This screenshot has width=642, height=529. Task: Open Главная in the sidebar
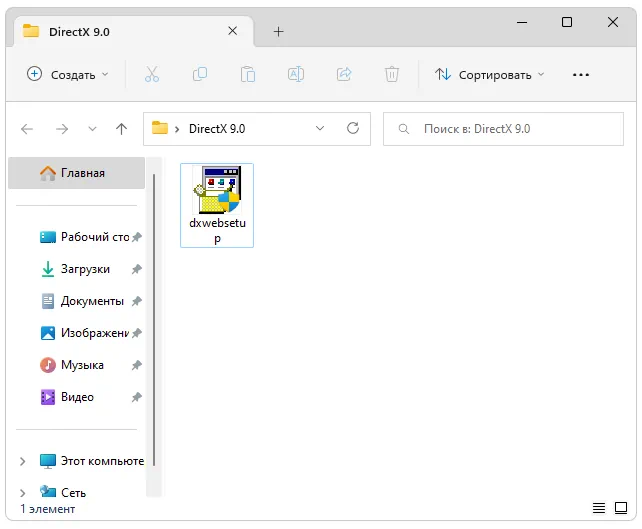point(77,173)
